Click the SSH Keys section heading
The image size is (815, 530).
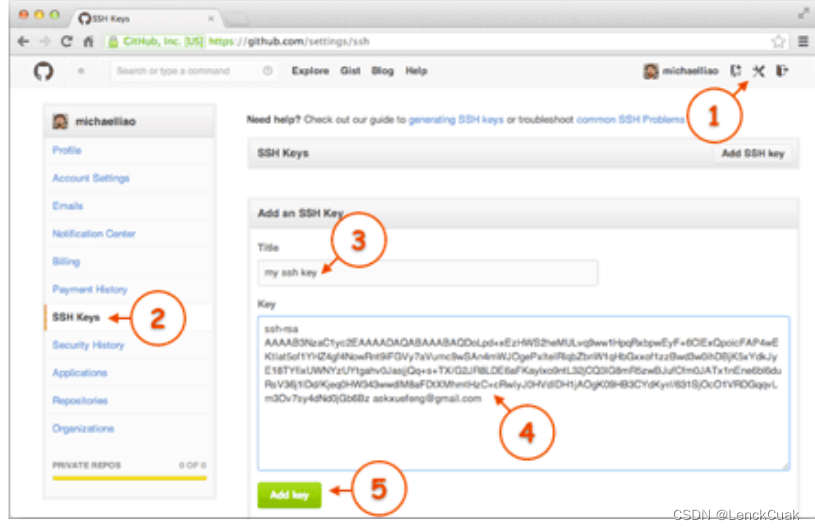point(283,153)
